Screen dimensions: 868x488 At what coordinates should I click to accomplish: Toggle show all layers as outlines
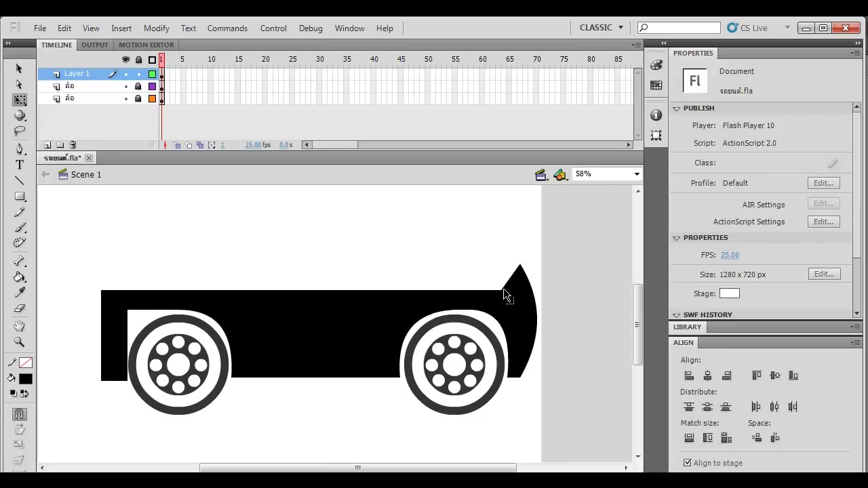click(x=152, y=60)
